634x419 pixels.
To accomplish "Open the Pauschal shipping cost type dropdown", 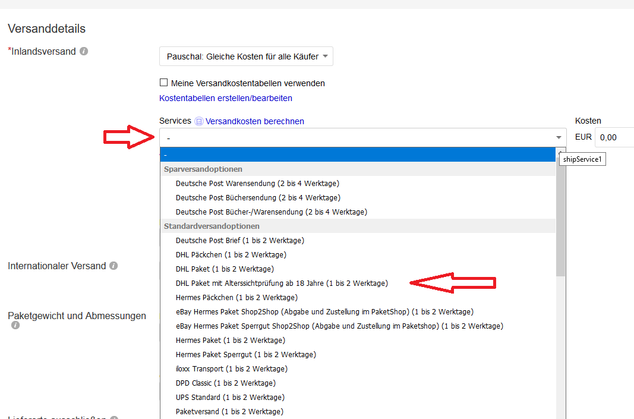I will pyautogui.click(x=246, y=57).
